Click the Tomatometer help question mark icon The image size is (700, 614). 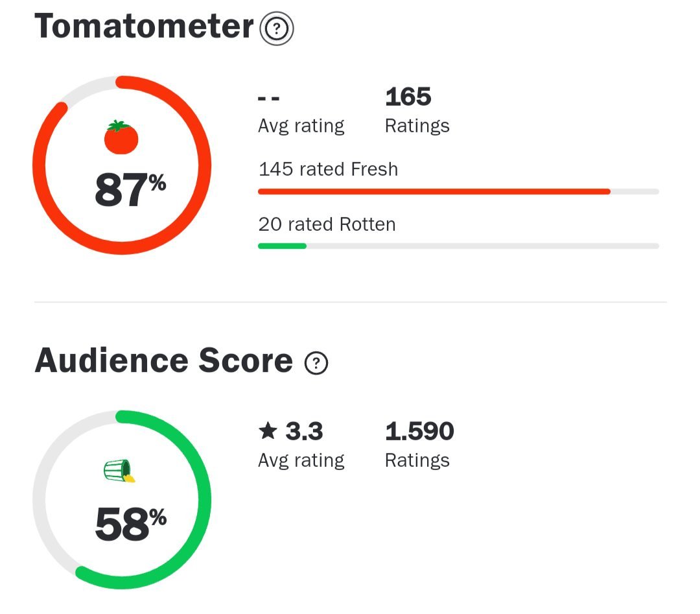coord(277,29)
